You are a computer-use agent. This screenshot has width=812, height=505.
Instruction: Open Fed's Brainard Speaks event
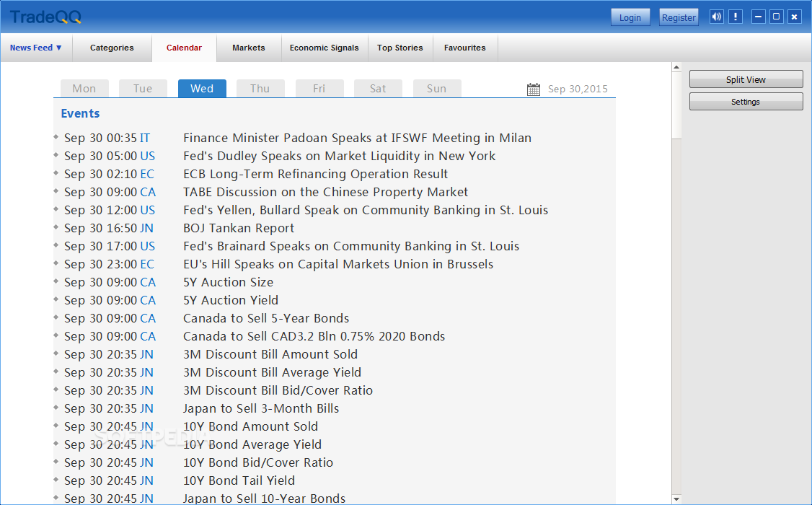(351, 247)
